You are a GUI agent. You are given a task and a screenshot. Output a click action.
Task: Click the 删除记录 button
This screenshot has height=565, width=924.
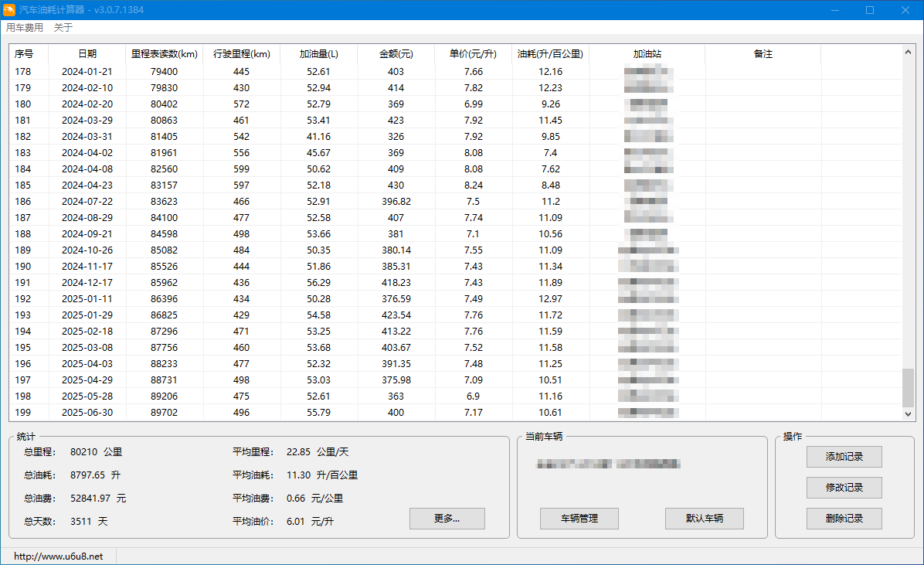click(x=844, y=519)
